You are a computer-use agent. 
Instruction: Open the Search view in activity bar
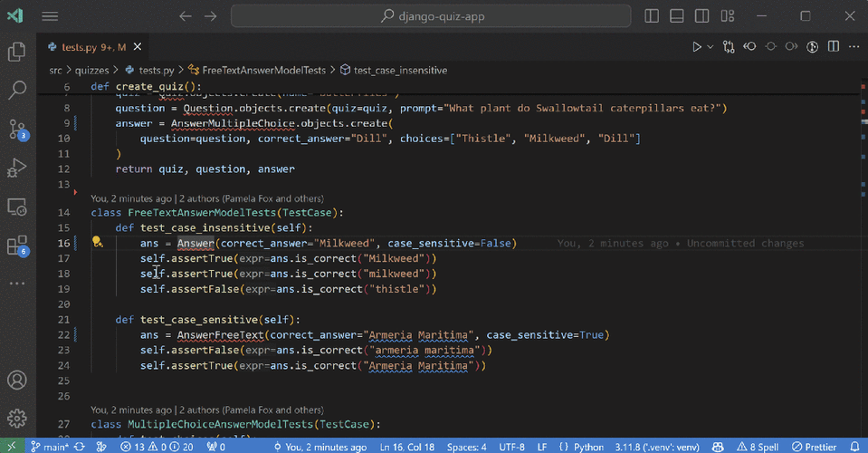pyautogui.click(x=17, y=90)
